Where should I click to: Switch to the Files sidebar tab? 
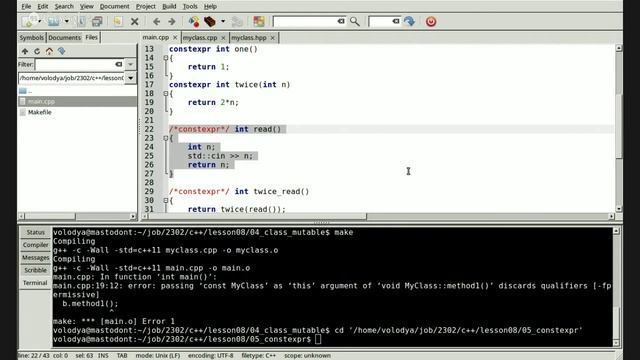[x=91, y=37]
